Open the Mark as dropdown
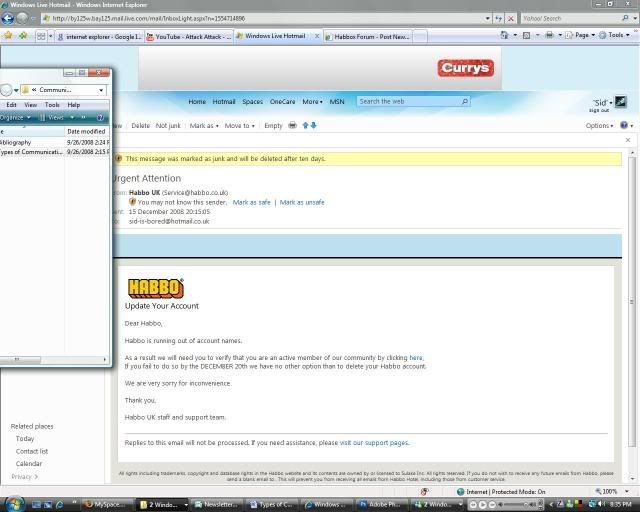640x512 pixels. [x=204, y=126]
